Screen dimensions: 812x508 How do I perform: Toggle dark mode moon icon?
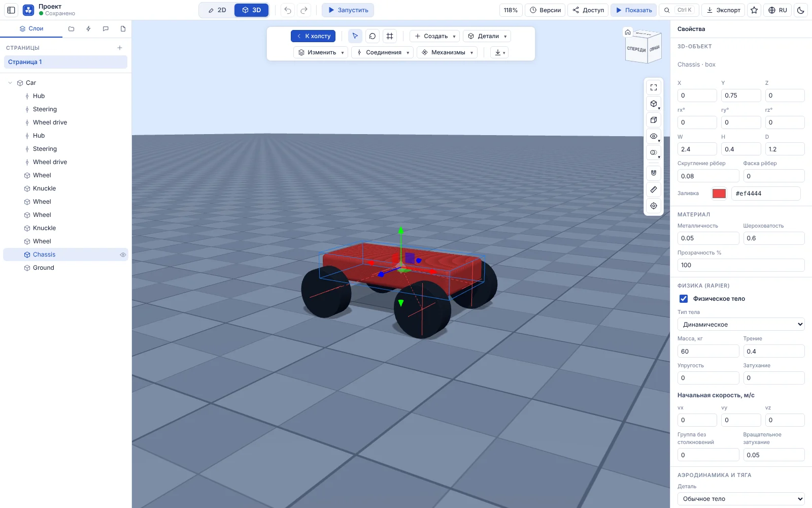pos(801,10)
